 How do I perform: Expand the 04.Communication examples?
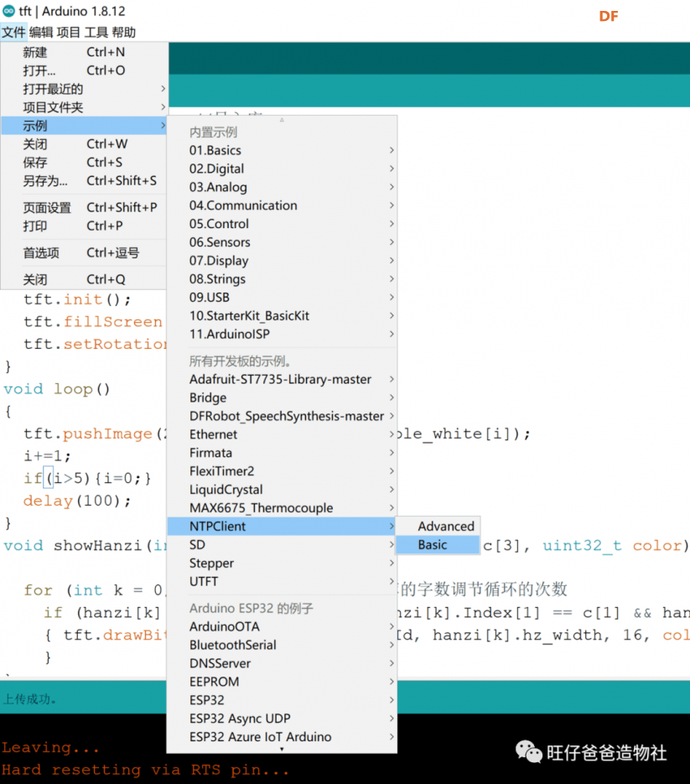282,205
